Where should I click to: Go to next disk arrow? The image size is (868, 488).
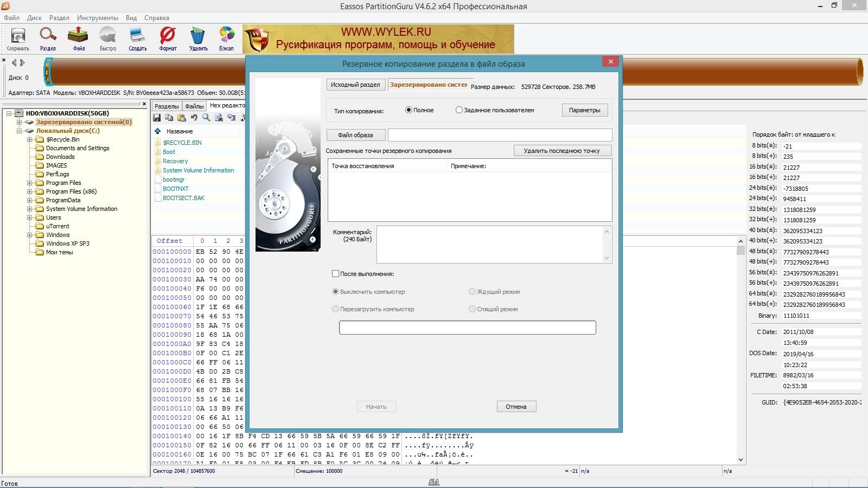point(22,63)
